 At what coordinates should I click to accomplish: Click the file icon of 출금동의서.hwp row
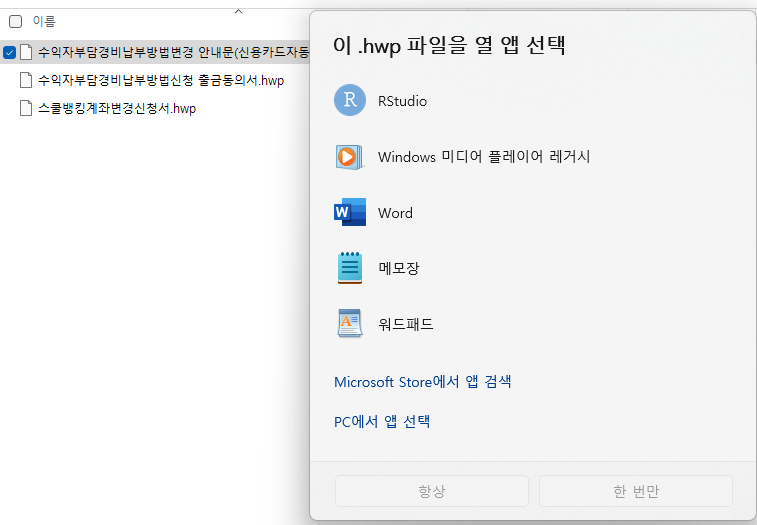[26, 80]
